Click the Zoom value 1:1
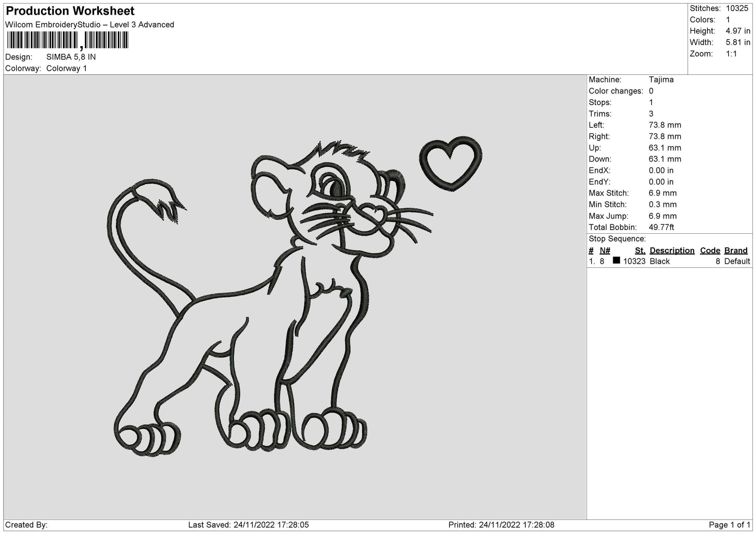Image resolution: width=756 pixels, height=534 pixels. [x=731, y=54]
